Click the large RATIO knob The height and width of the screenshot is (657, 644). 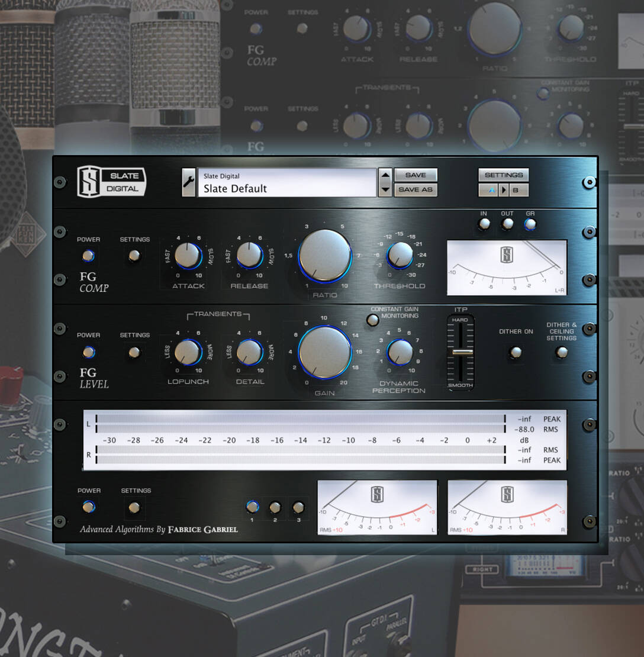point(325,256)
